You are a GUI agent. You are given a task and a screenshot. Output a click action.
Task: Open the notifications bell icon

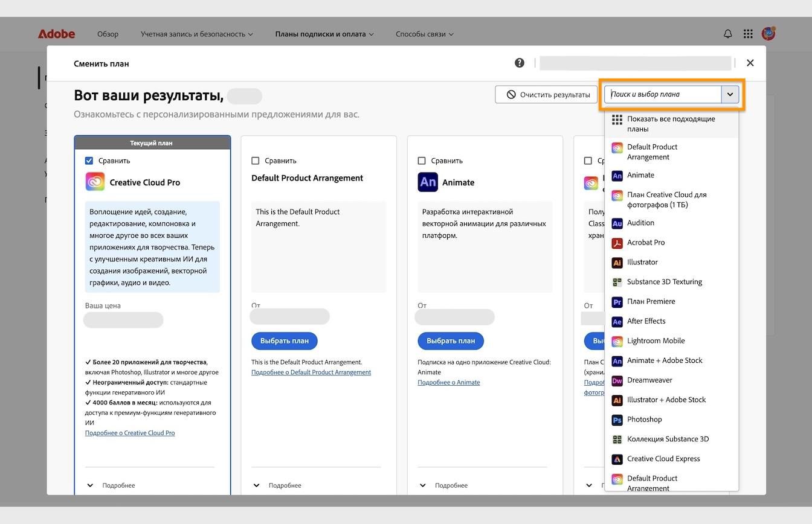click(727, 34)
